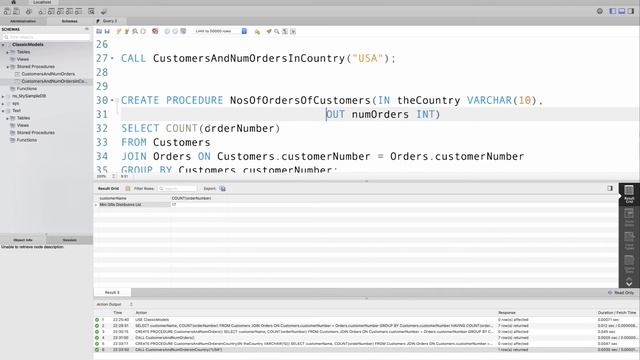
Task: Click the explain query magnifier icon
Action: click(135, 31)
